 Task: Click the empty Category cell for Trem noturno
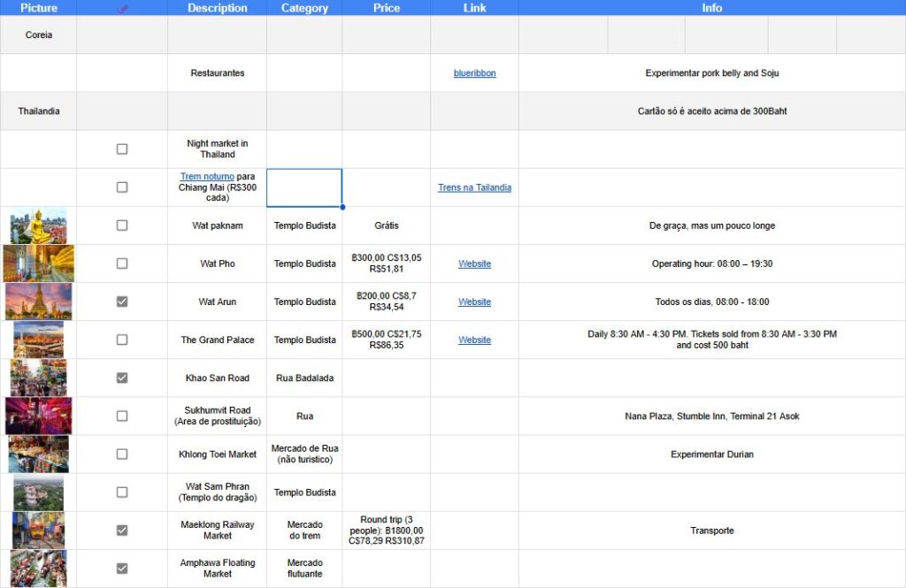(x=304, y=187)
